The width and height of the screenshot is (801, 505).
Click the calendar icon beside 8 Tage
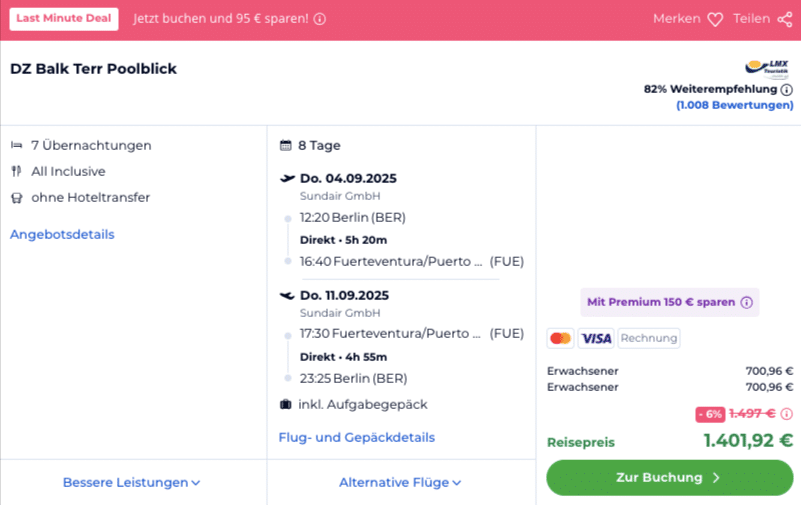pyautogui.click(x=286, y=146)
